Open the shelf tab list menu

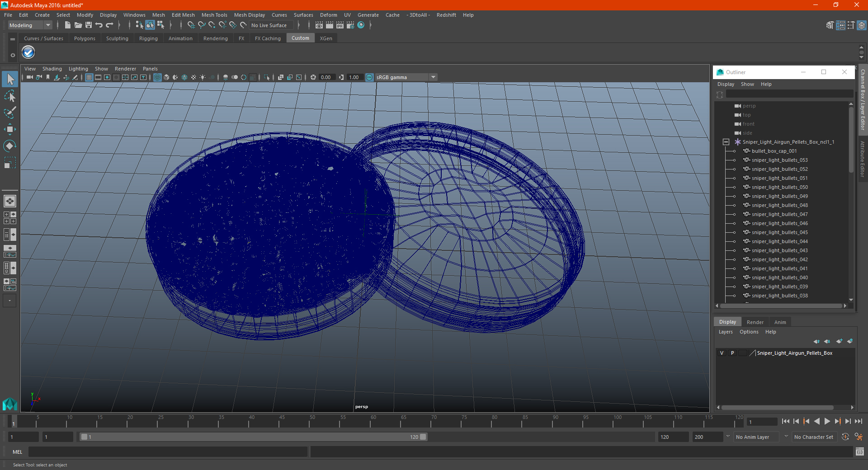[x=13, y=39]
